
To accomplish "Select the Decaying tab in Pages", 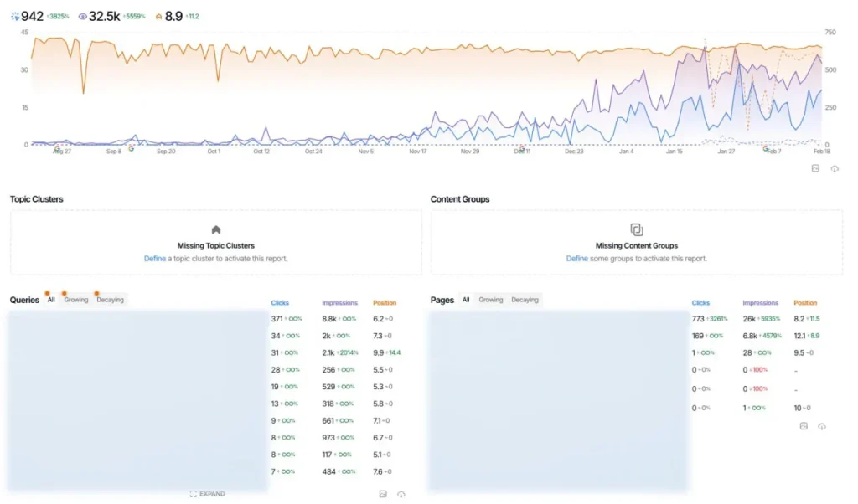I will [525, 300].
